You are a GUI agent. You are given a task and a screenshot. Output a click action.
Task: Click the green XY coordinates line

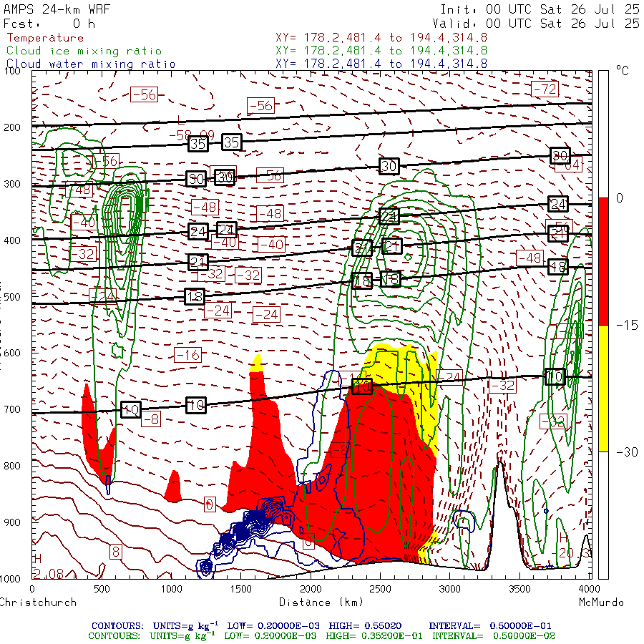pyautogui.click(x=381, y=51)
